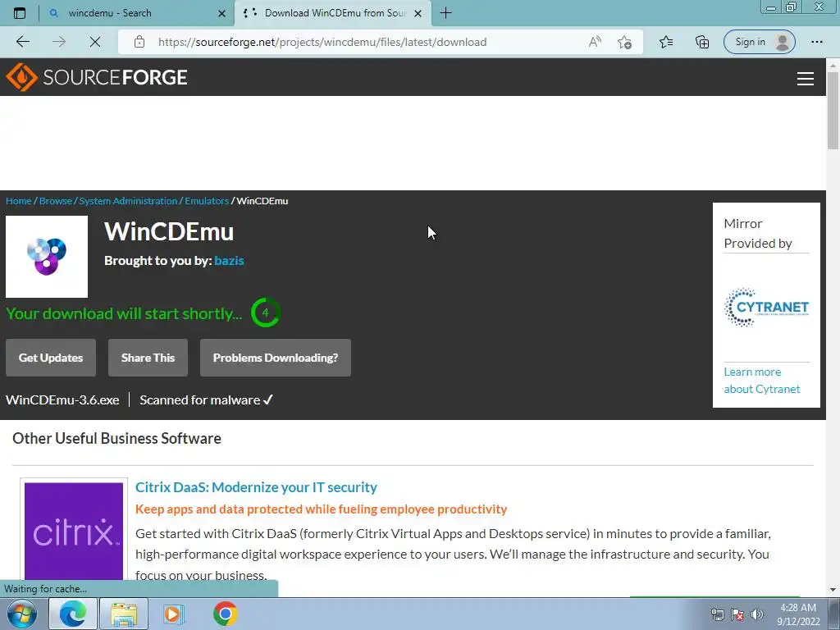Viewport: 840px width, 630px height.
Task: Click the Problems Downloading? button
Action: 276,358
